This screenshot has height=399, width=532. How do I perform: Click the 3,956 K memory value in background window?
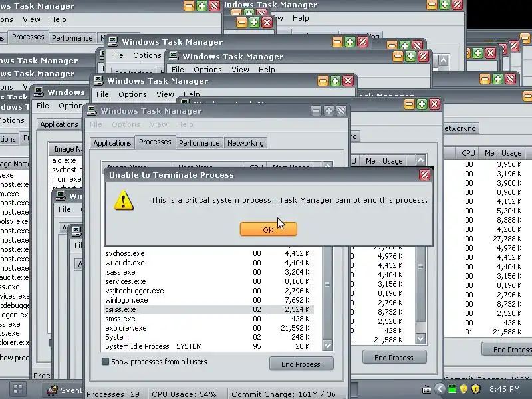(509, 164)
